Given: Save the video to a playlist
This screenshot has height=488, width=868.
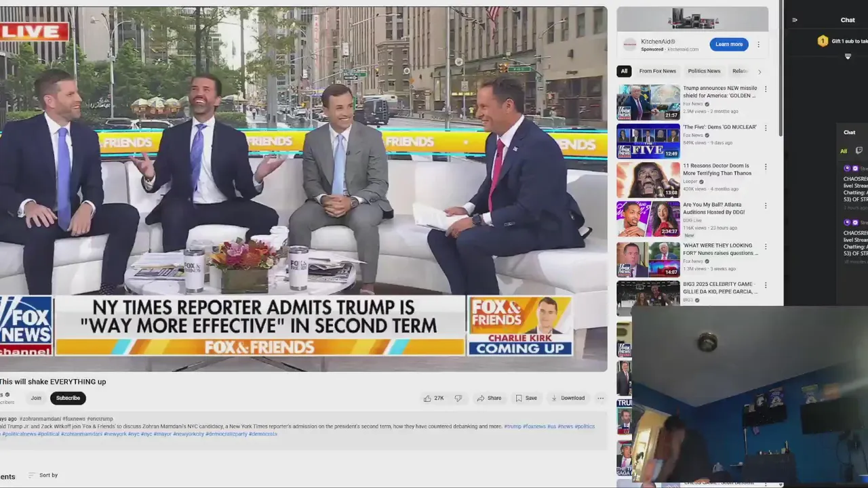Looking at the screenshot, I should pyautogui.click(x=526, y=398).
